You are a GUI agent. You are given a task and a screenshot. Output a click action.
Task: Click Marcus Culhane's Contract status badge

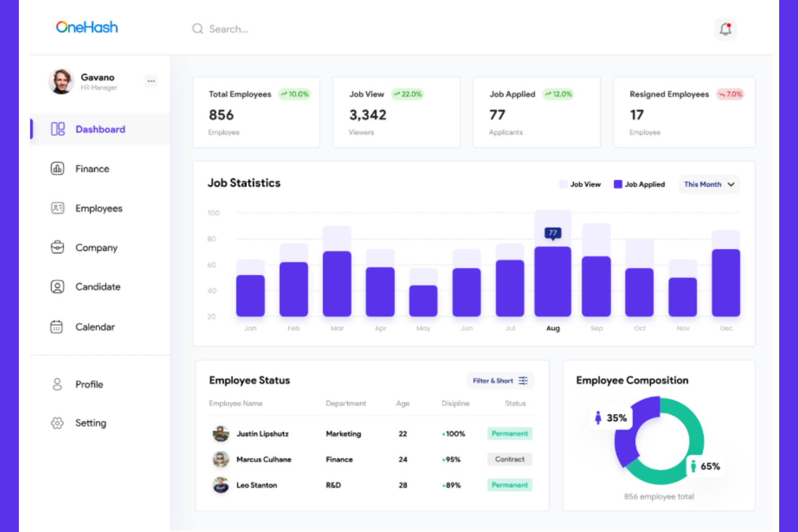coord(510,459)
